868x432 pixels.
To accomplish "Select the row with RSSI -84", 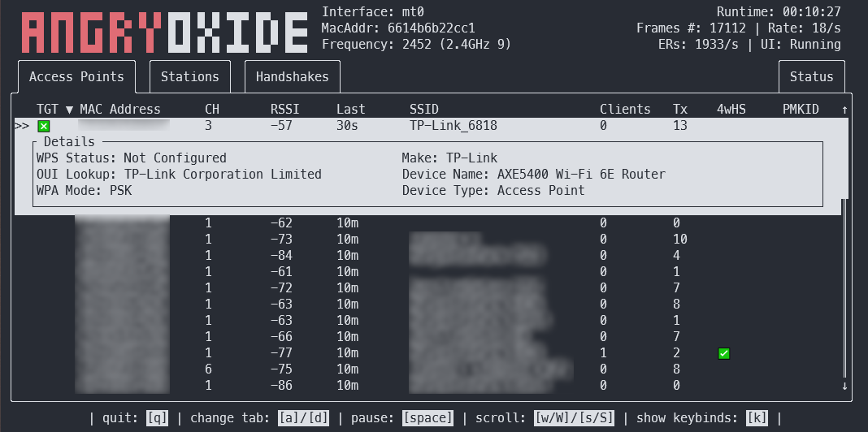I will click(428, 256).
